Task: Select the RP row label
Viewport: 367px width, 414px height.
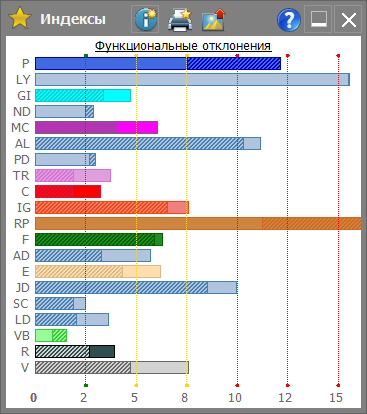Action: (x=22, y=224)
